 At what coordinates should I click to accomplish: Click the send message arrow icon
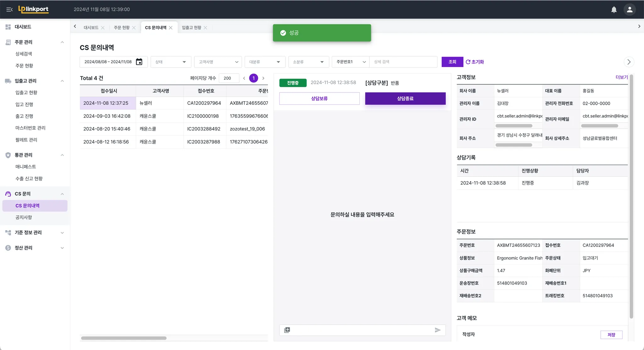point(438,330)
